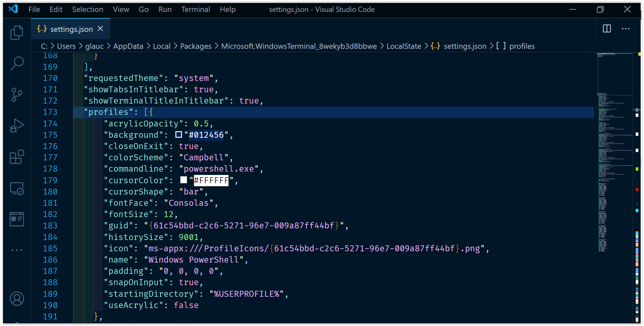The image size is (644, 326).
Task: Click the "showTerminalTitleInTitlebar" key
Action: coord(156,101)
